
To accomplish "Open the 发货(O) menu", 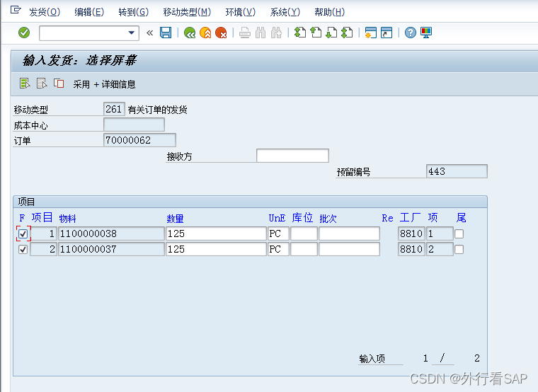I will coord(45,12).
